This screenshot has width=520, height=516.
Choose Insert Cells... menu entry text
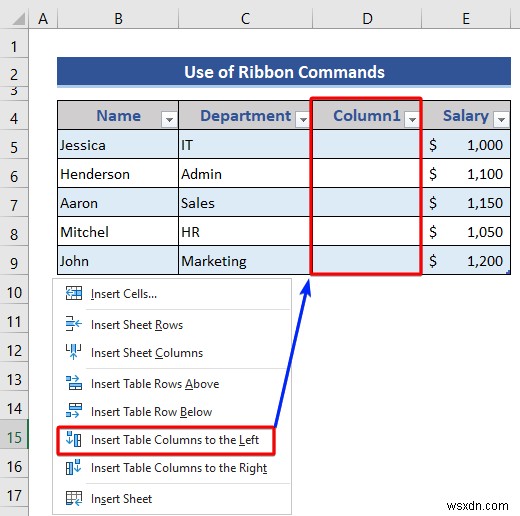pyautogui.click(x=124, y=294)
